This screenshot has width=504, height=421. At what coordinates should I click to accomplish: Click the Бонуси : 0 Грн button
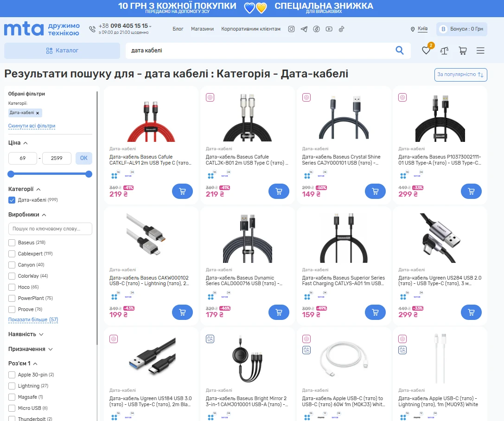pyautogui.click(x=461, y=29)
